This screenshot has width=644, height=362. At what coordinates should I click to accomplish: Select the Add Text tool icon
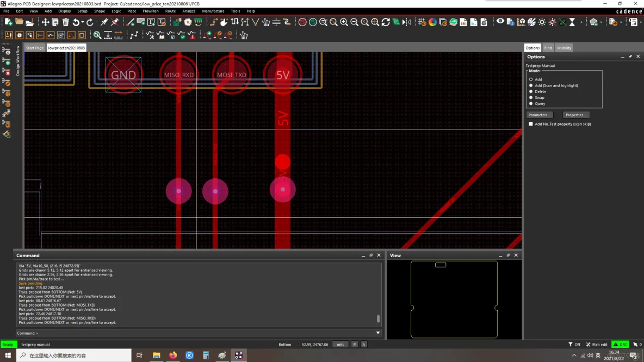pos(151,22)
